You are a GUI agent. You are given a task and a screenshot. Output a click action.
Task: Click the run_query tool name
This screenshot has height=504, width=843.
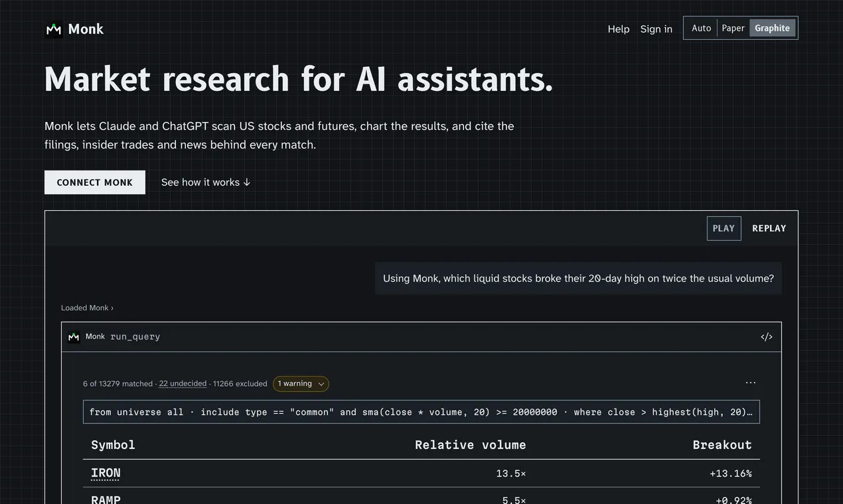coord(135,337)
